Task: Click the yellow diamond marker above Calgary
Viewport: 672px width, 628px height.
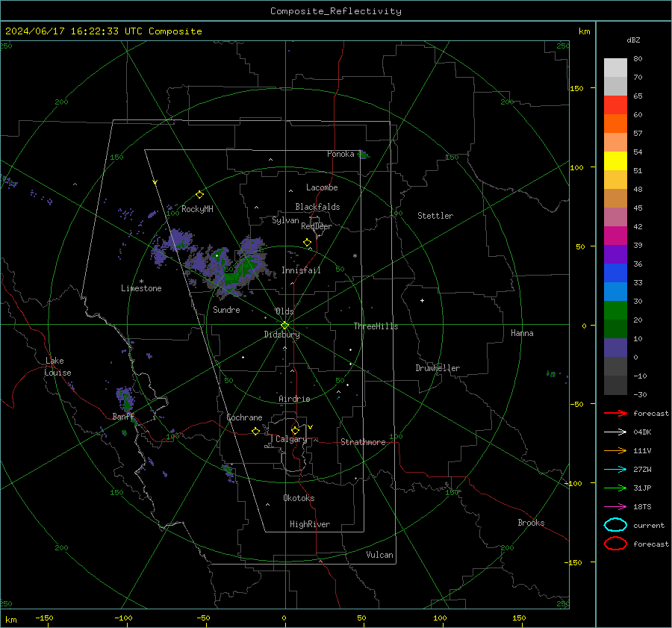Action: (295, 430)
